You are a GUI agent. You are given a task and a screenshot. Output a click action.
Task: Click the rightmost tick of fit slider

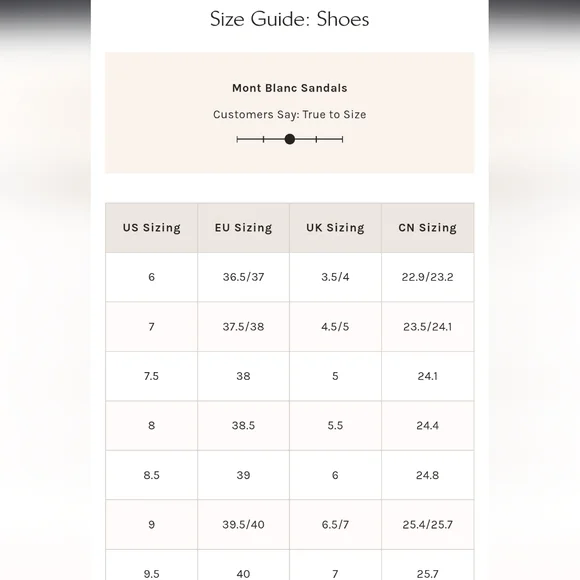coord(343,139)
